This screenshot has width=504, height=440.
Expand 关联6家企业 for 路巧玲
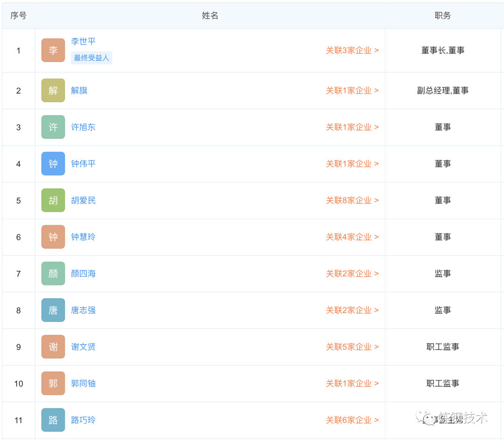click(352, 420)
